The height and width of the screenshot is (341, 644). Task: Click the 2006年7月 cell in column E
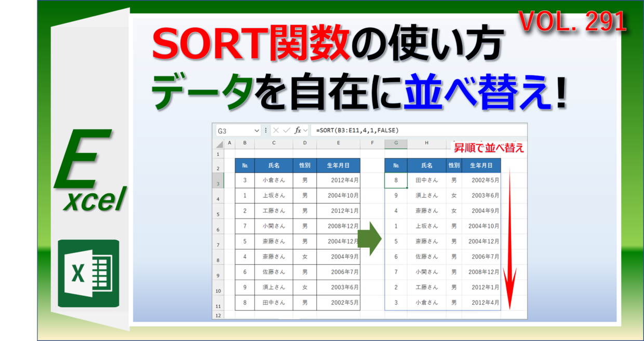pyautogui.click(x=338, y=271)
